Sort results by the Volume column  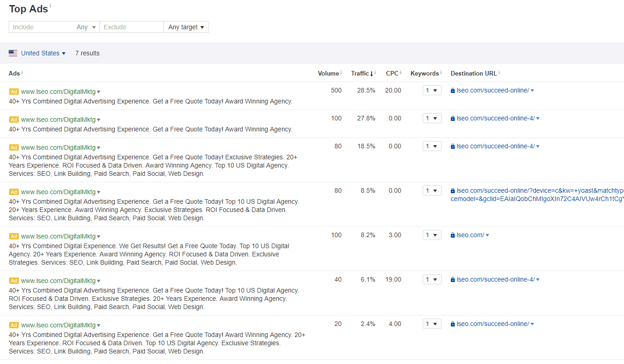click(x=327, y=73)
